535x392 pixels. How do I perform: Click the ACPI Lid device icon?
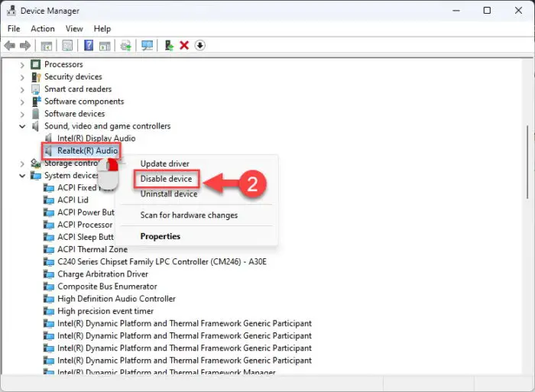point(49,200)
